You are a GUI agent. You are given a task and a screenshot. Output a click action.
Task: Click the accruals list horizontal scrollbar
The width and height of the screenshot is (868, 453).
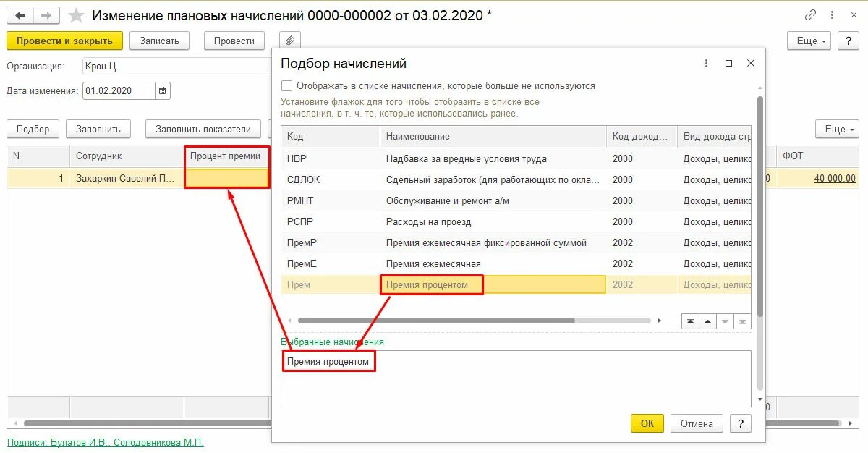[436, 320]
